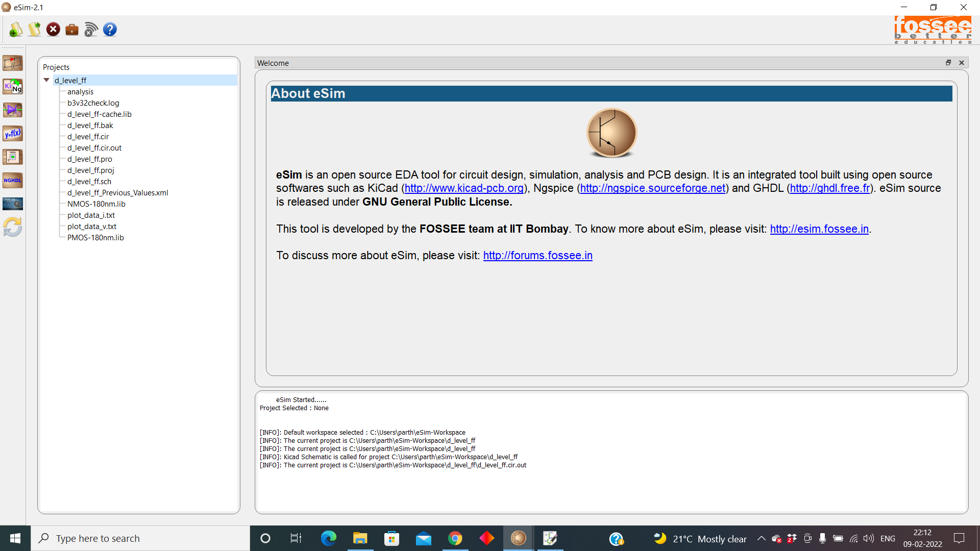This screenshot has width=980, height=551.
Task: Select NMOS-180nm.lib in Projects panel
Action: (x=96, y=204)
